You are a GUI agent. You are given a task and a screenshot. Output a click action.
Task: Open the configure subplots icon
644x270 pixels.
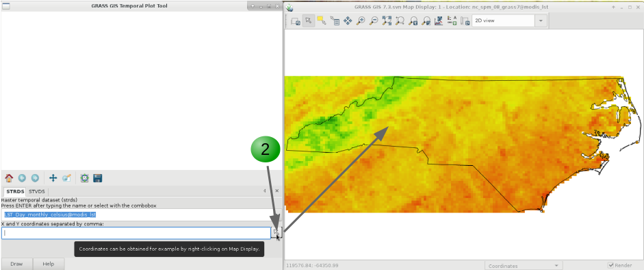click(x=85, y=178)
